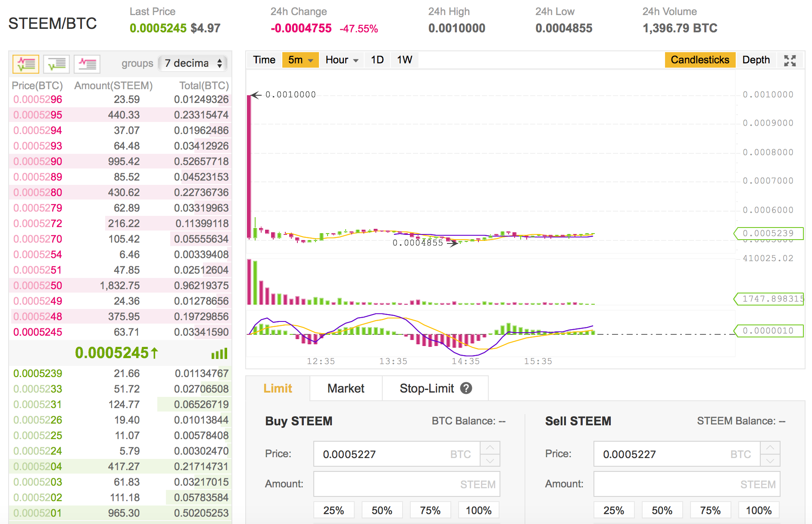Select sell order at price 0.0005290
Image resolution: width=812 pixels, height=524 pixels.
(120, 162)
